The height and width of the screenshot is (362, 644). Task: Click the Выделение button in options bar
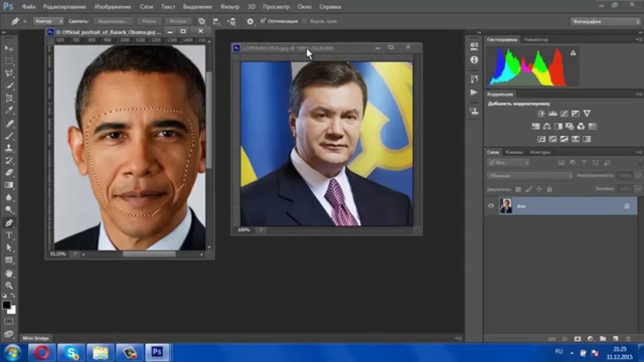[x=113, y=22]
